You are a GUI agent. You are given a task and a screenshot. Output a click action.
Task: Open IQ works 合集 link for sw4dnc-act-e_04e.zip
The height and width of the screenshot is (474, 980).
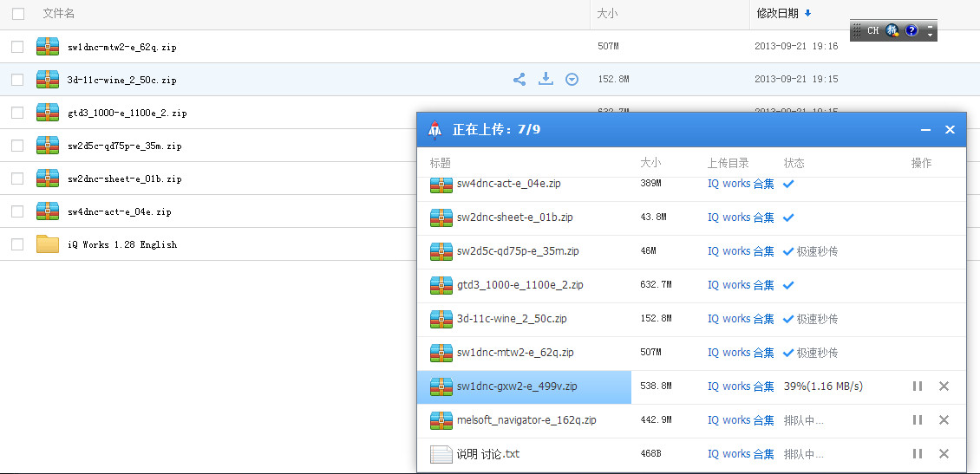coord(741,184)
